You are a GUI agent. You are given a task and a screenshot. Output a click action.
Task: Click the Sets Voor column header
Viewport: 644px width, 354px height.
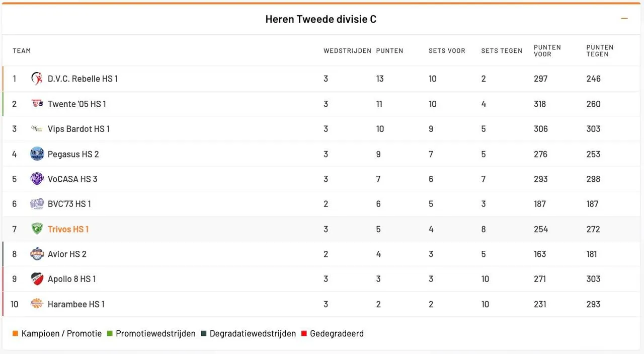447,51
